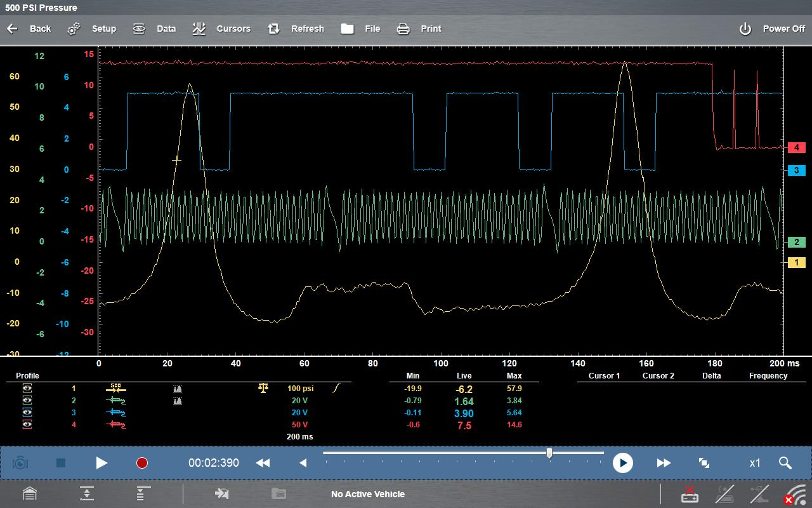The image size is (812, 508).
Task: Click the playback position slider handle
Action: click(549, 453)
